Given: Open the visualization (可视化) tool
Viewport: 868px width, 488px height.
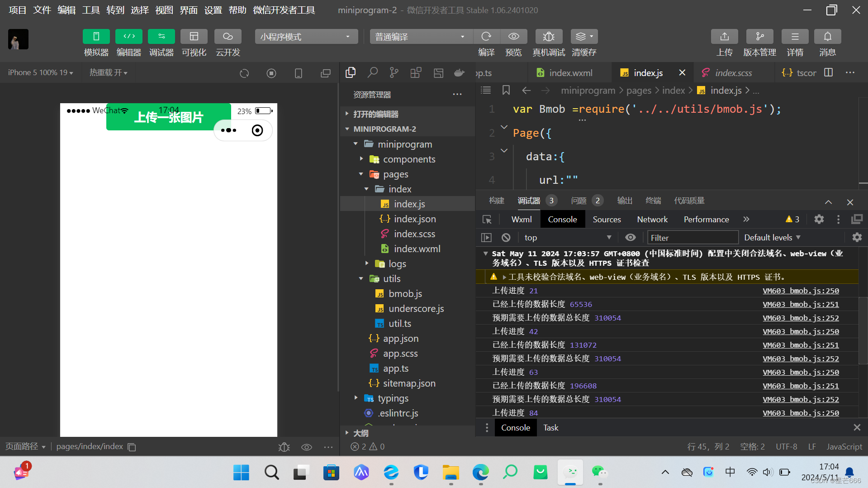Looking at the screenshot, I should pos(194,37).
